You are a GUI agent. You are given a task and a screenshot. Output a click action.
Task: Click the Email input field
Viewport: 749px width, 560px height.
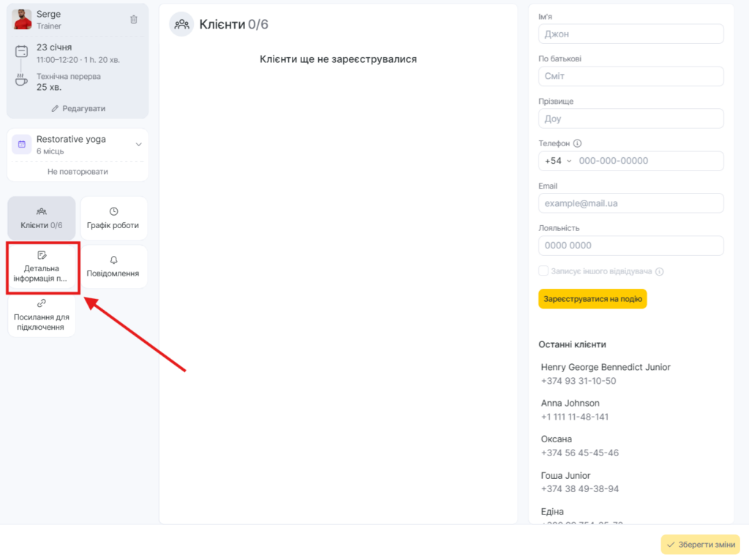tap(631, 203)
